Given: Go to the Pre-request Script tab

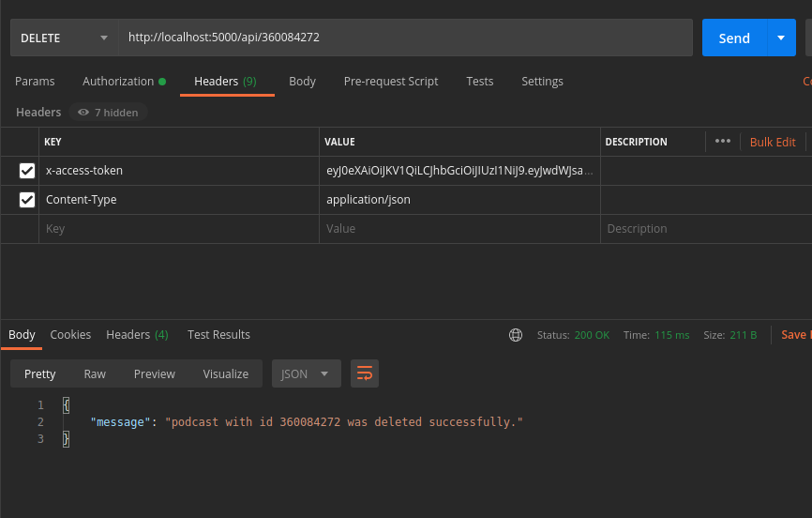Looking at the screenshot, I should [391, 82].
